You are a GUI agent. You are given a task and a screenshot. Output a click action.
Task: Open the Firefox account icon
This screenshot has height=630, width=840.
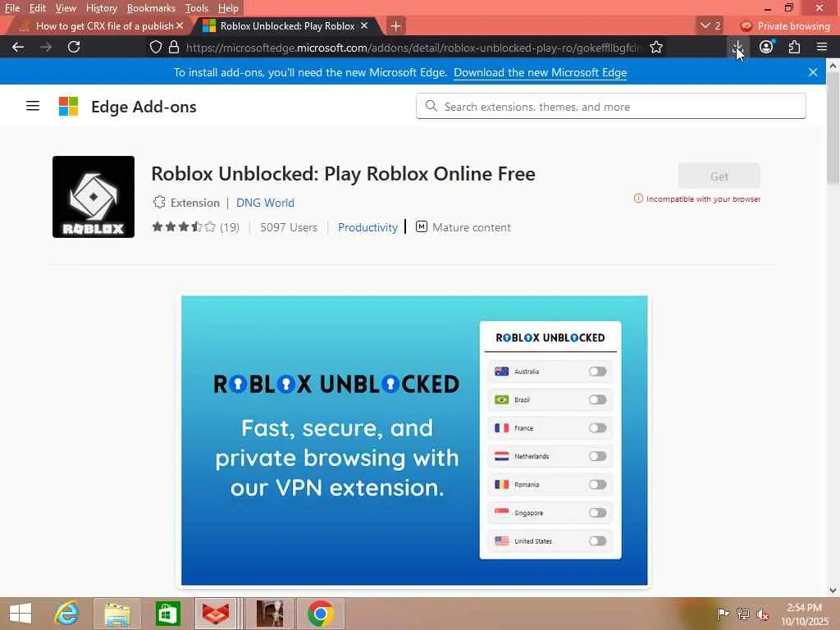point(767,47)
